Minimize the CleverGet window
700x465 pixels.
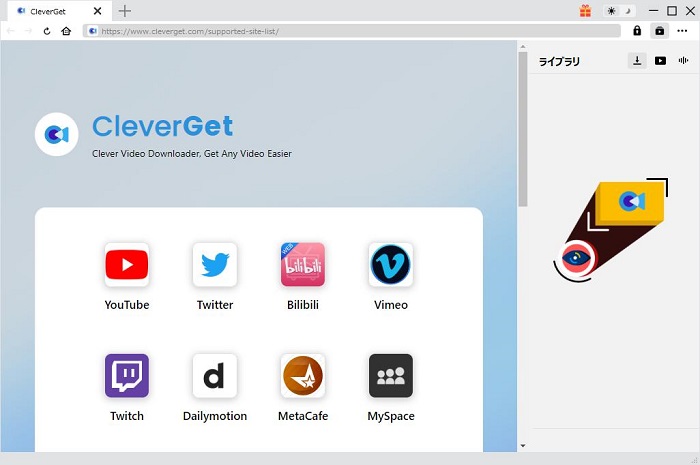point(653,11)
